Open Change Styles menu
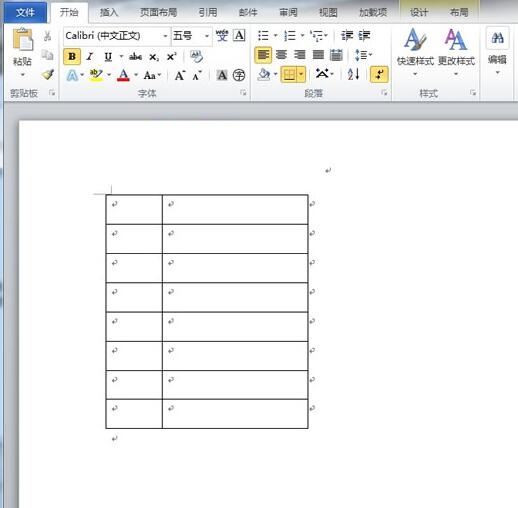The width and height of the screenshot is (518, 508). point(456,52)
